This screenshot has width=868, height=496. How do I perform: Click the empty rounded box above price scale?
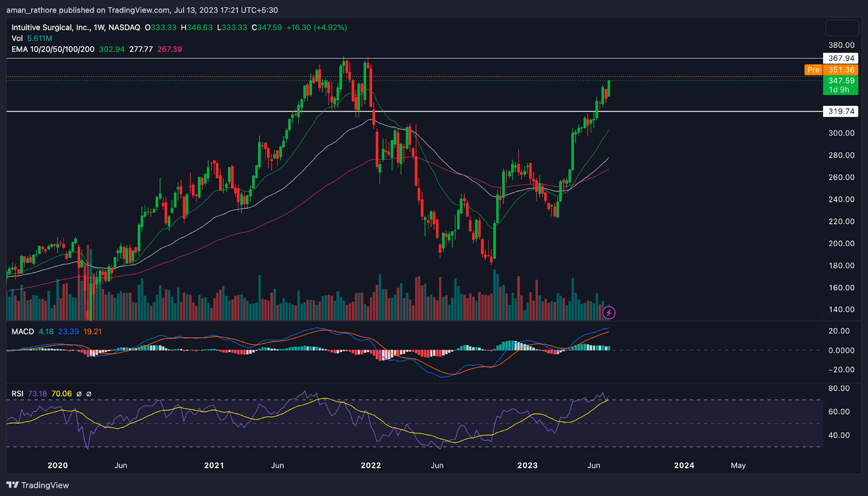842,28
